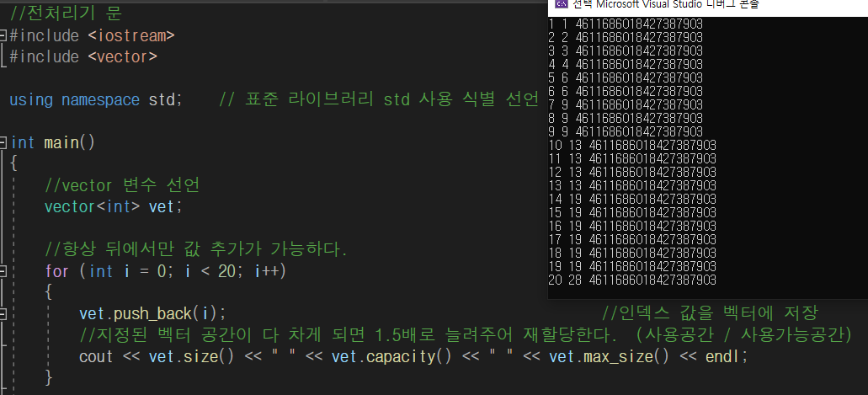Click console output row starting '19 19'
This screenshot has height=395, width=868.
[x=632, y=266]
